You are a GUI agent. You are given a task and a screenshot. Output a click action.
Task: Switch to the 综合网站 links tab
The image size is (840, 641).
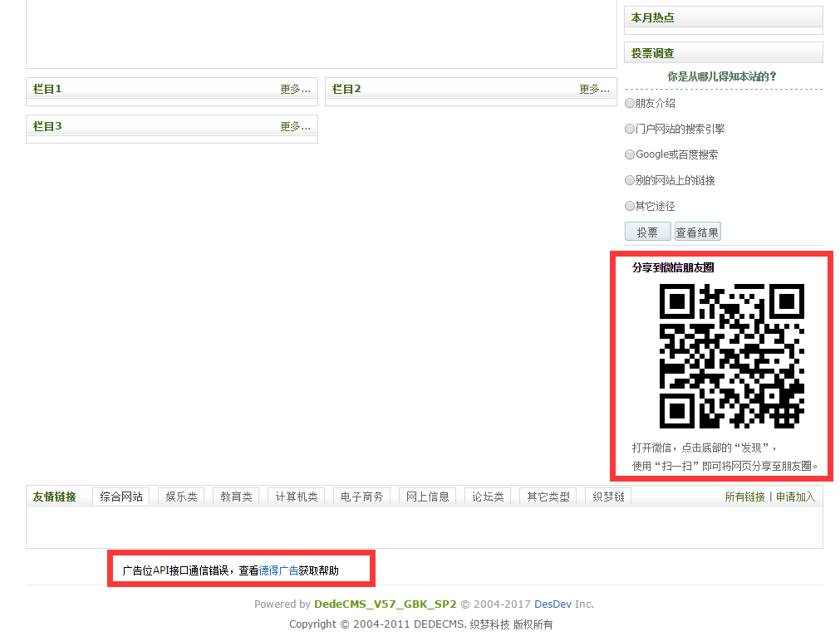[121, 497]
